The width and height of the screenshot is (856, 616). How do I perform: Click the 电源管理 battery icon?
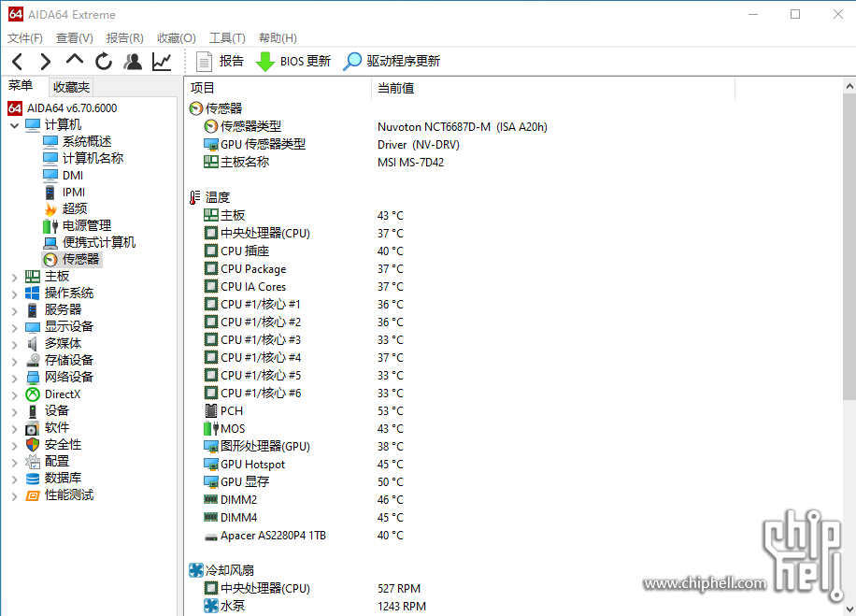click(50, 226)
